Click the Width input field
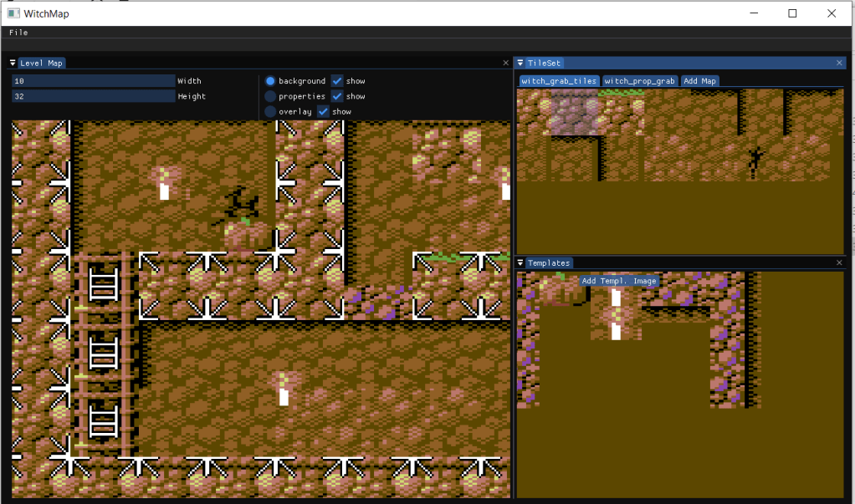 (x=93, y=81)
